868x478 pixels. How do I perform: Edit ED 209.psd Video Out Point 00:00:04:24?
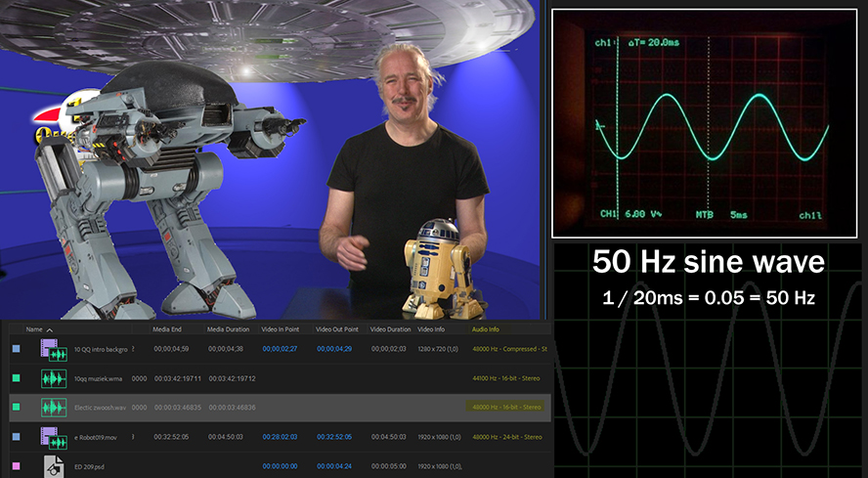[x=334, y=466]
